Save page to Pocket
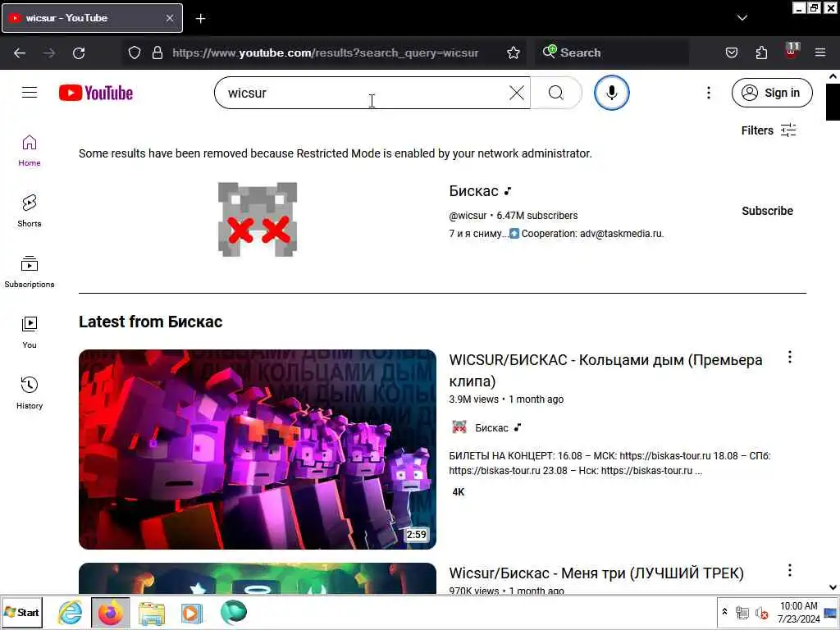 (x=731, y=52)
